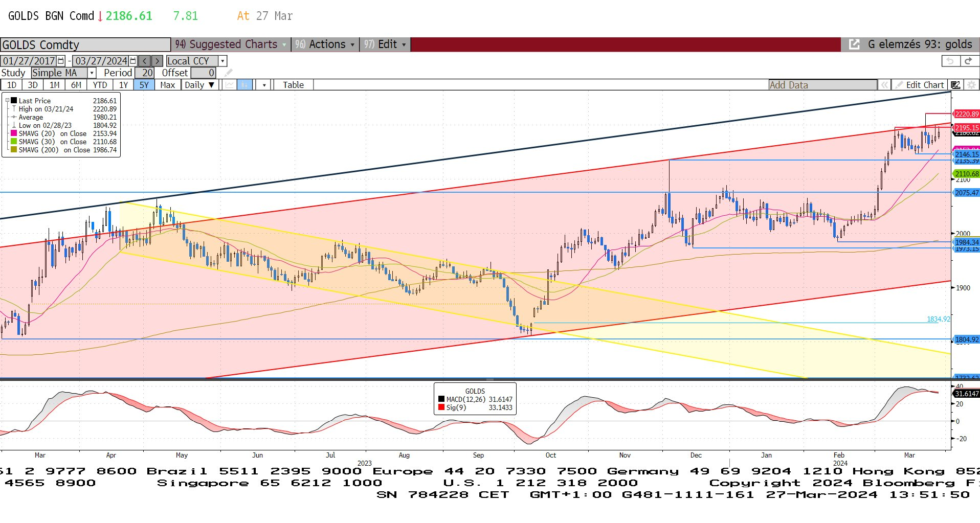Open the chart annotation tools icon

click(x=955, y=85)
